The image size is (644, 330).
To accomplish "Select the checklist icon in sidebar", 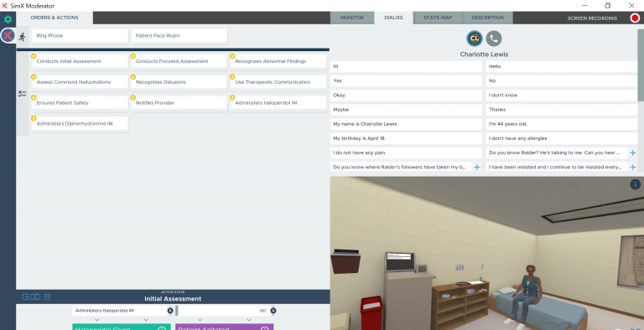I will tap(22, 94).
